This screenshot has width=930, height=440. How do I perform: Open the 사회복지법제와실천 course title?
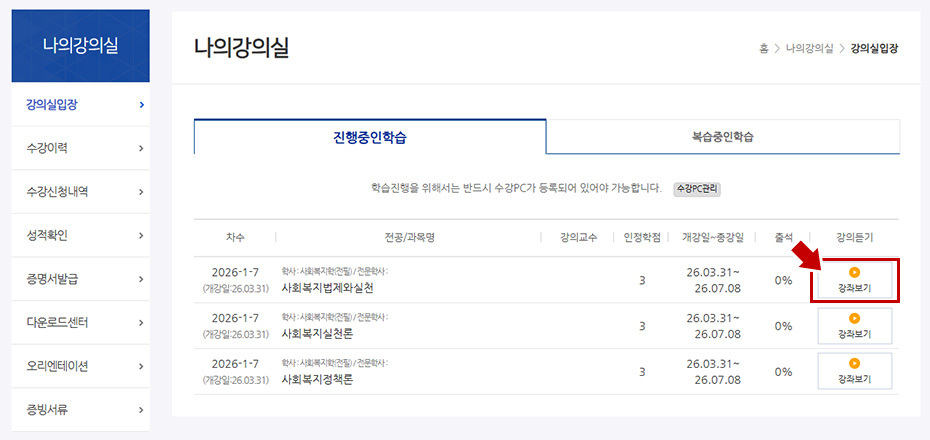pos(328,288)
